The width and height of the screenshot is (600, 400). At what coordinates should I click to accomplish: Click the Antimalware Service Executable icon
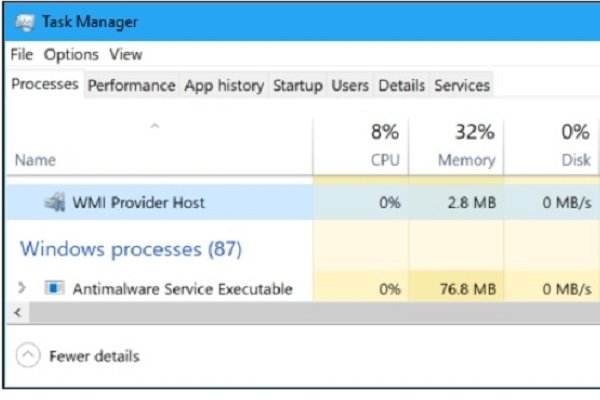pos(54,288)
